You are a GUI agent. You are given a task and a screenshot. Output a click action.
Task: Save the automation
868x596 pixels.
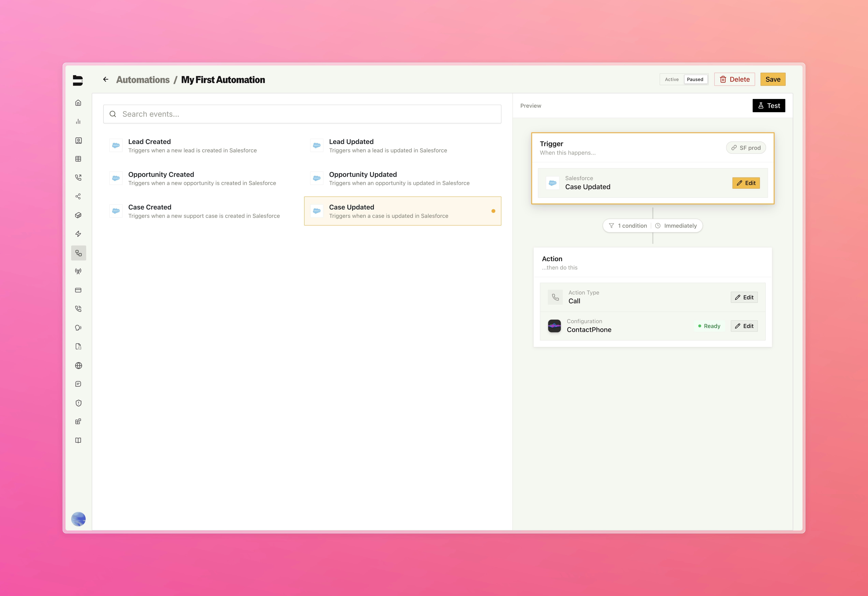point(772,79)
